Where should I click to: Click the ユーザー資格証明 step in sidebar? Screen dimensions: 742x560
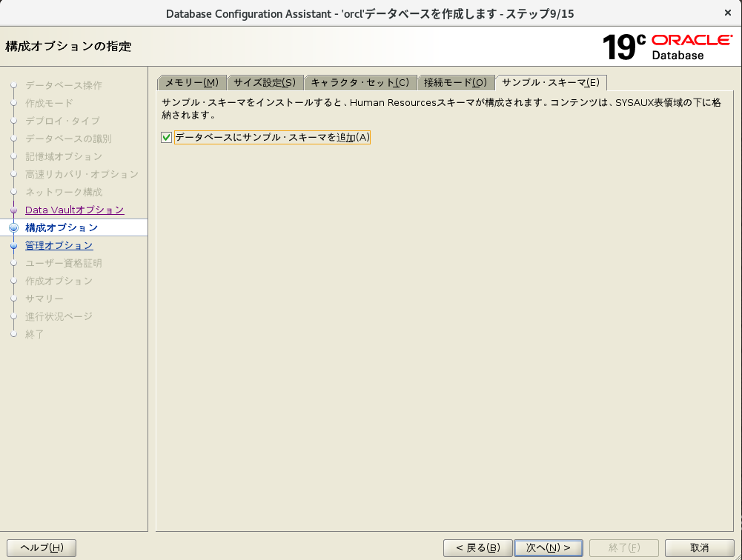pyautogui.click(x=64, y=263)
